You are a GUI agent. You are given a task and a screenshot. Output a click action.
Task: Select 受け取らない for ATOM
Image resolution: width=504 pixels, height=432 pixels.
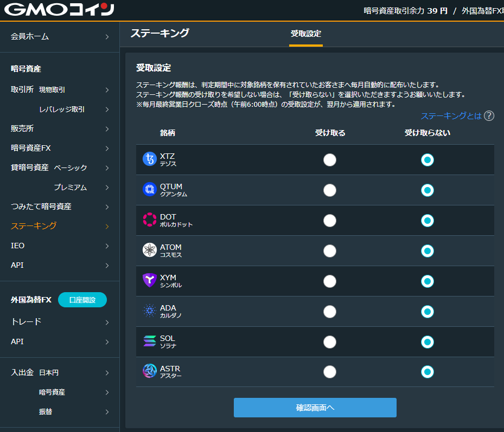coord(427,251)
